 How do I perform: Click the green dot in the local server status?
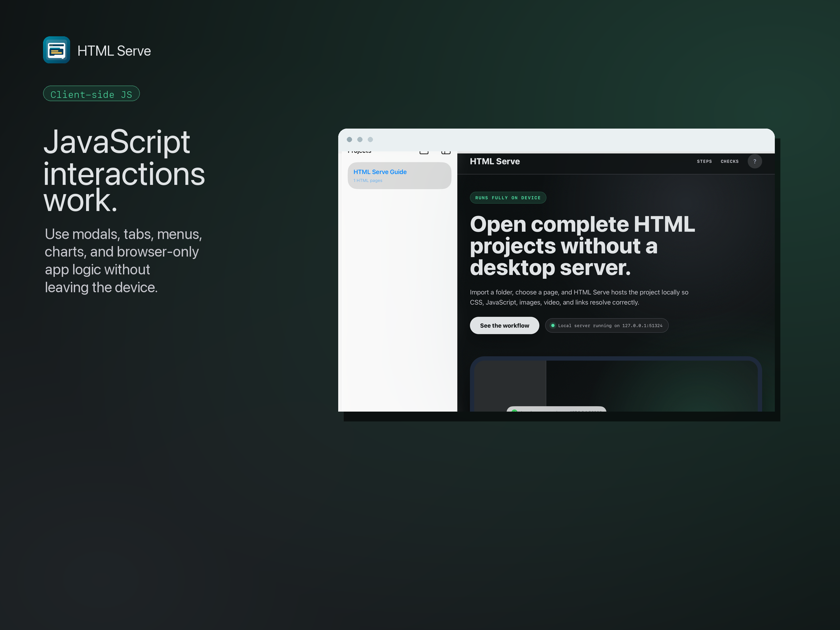pyautogui.click(x=553, y=326)
